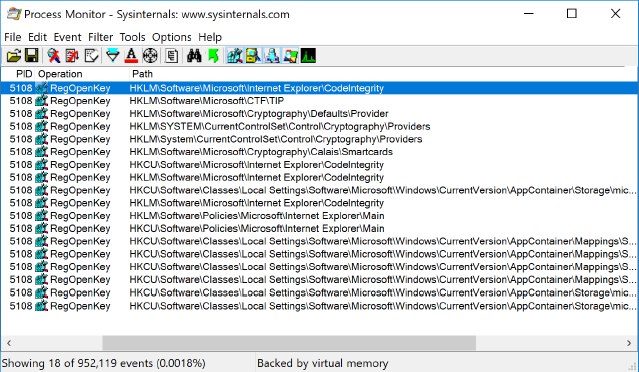Select the HKLM\Software\Microsoft\CTF\TIP row
Image resolution: width=639 pixels, height=372 pixels.
tap(320, 101)
